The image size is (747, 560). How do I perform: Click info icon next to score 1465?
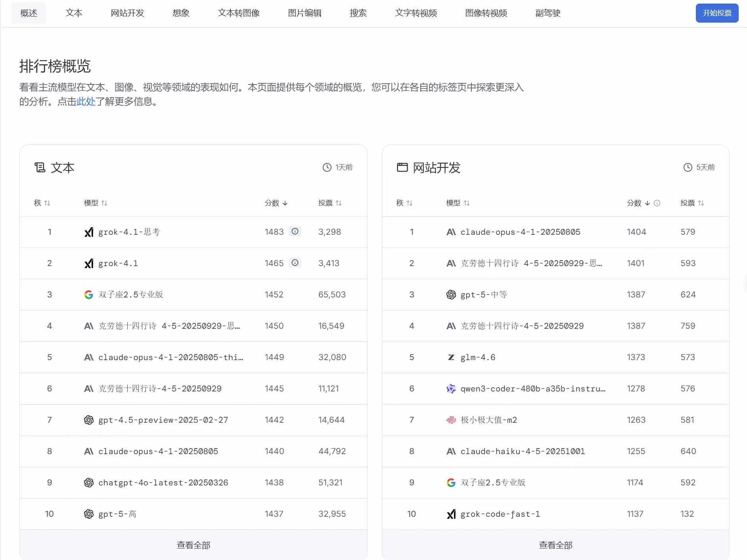295,263
